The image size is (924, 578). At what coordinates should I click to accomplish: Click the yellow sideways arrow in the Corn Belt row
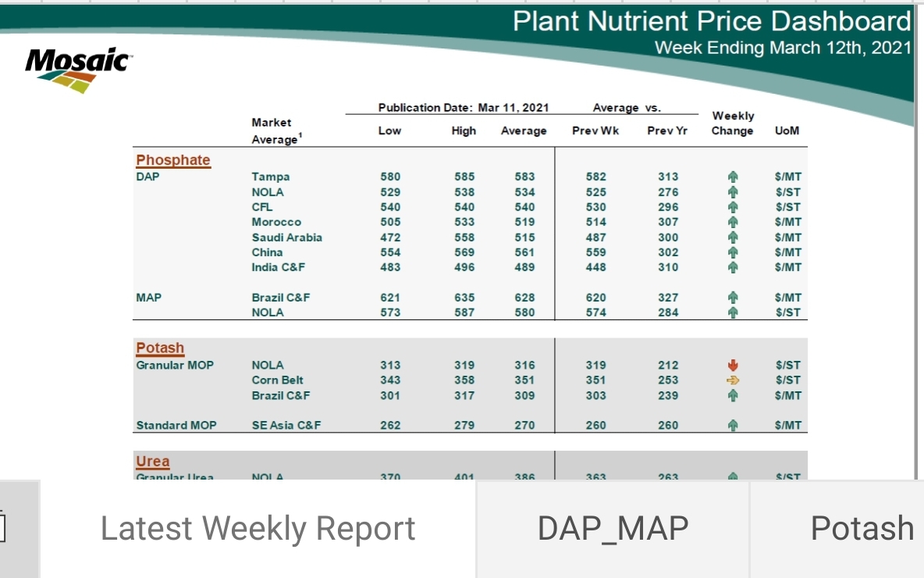(733, 380)
